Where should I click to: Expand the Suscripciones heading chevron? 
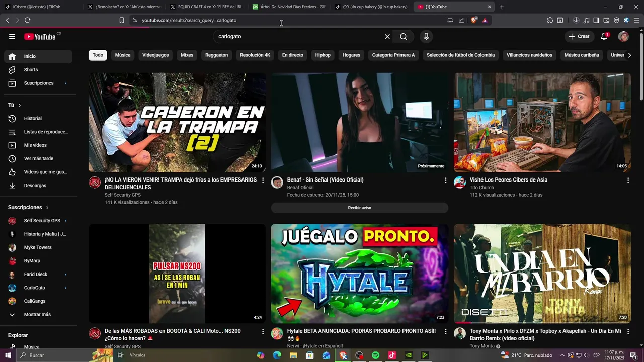[x=48, y=207]
